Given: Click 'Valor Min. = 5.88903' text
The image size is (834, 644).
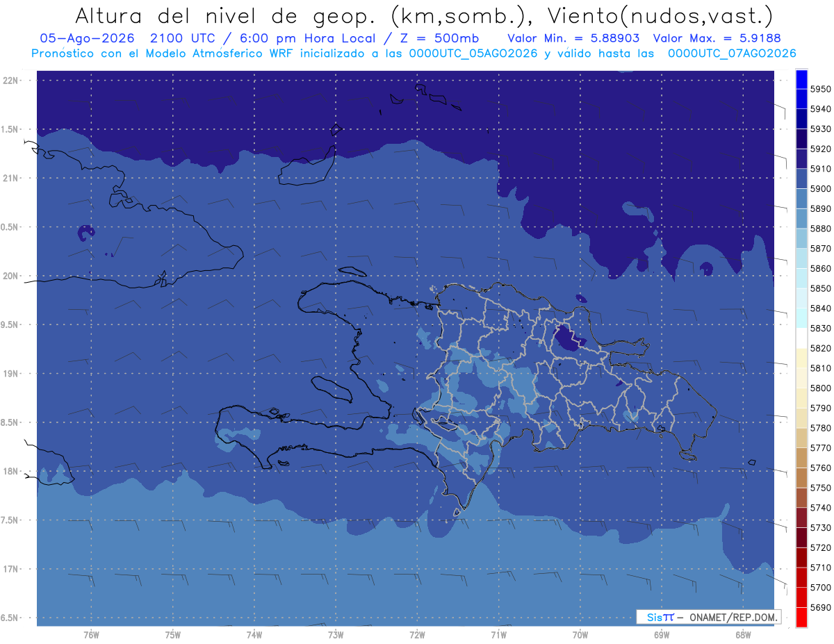Looking at the screenshot, I should pyautogui.click(x=573, y=39).
